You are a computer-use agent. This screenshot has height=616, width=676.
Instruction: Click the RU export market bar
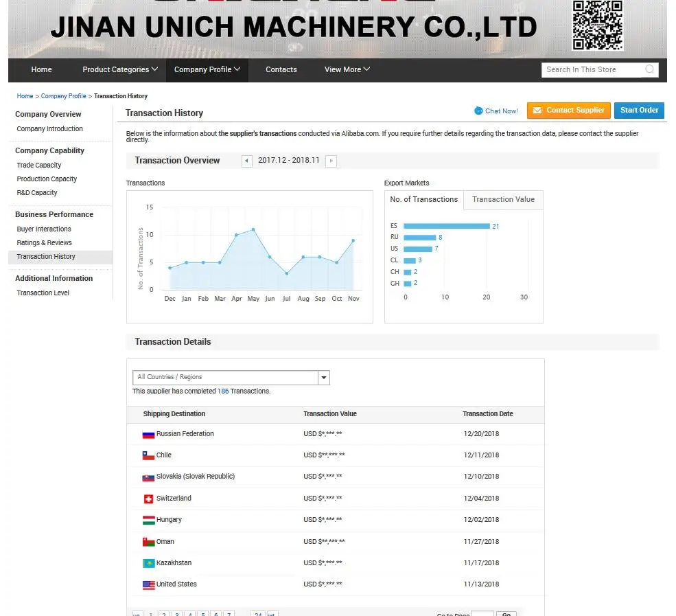coord(420,237)
